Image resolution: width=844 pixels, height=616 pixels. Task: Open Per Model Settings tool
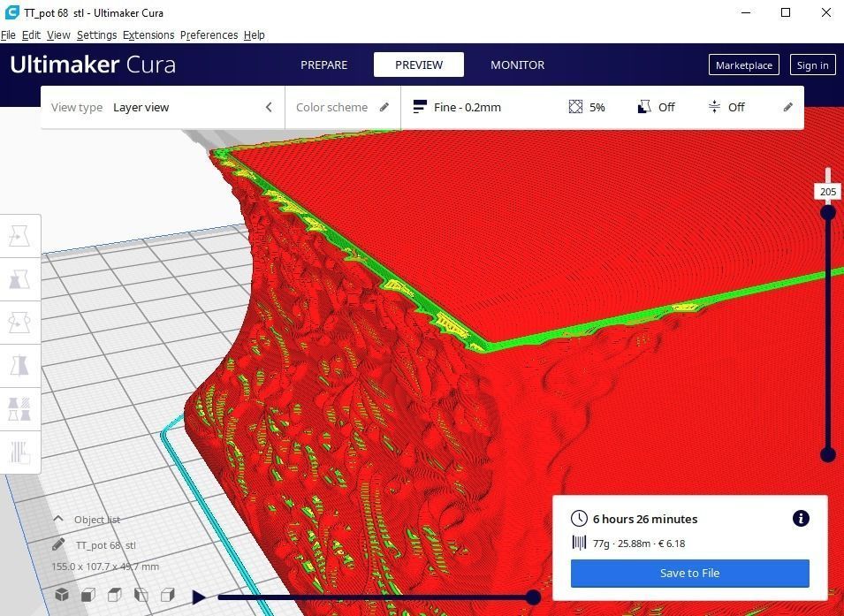point(20,408)
